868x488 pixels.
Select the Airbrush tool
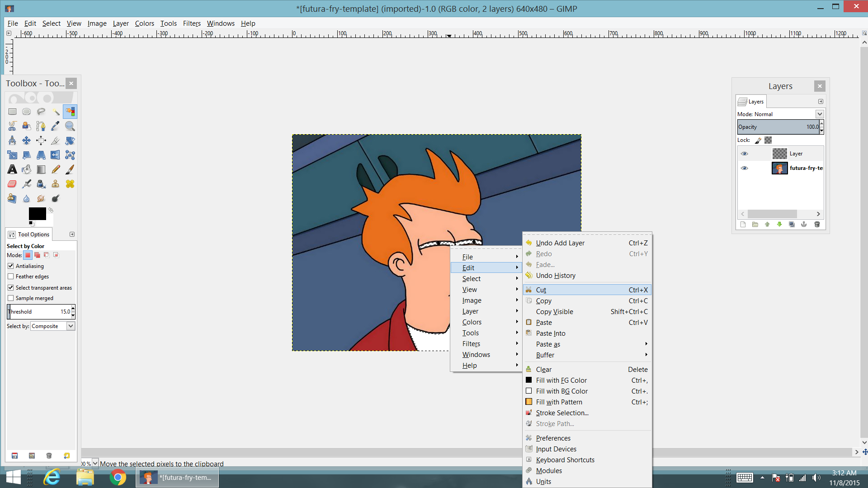click(x=27, y=184)
